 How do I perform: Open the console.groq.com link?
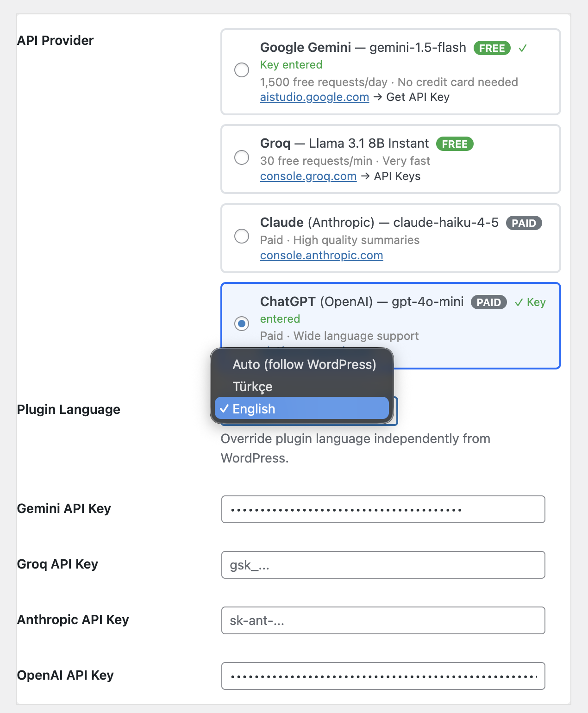tap(308, 176)
